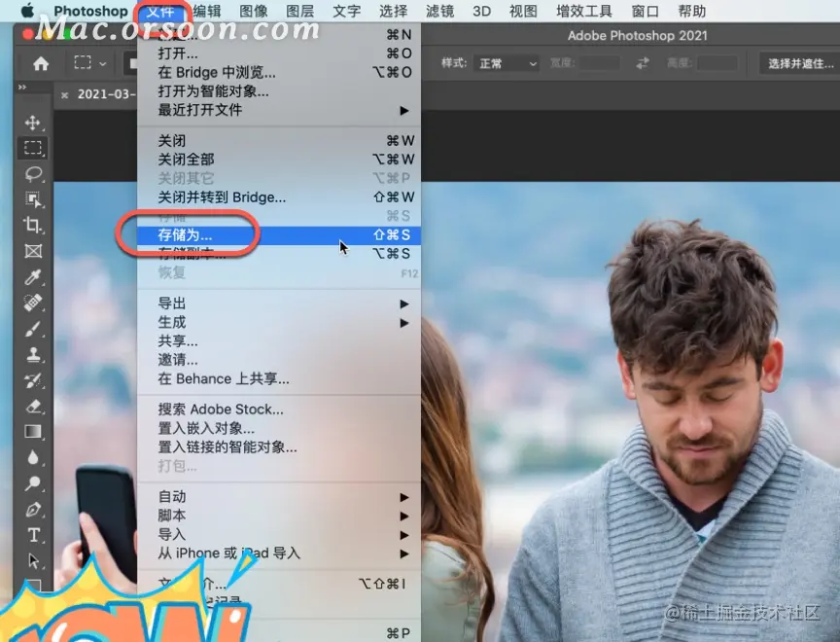Choose 关闭并转到 Bridge... entry
840x642 pixels.
279,197
